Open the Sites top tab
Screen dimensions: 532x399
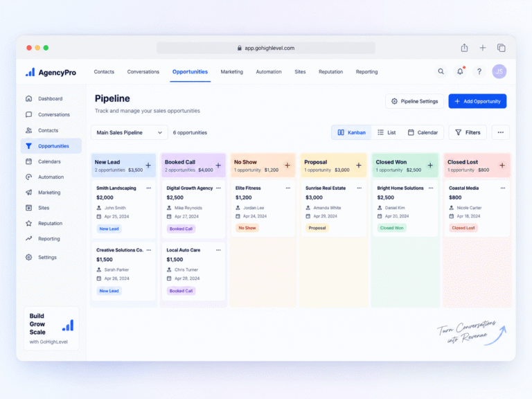[x=300, y=72]
